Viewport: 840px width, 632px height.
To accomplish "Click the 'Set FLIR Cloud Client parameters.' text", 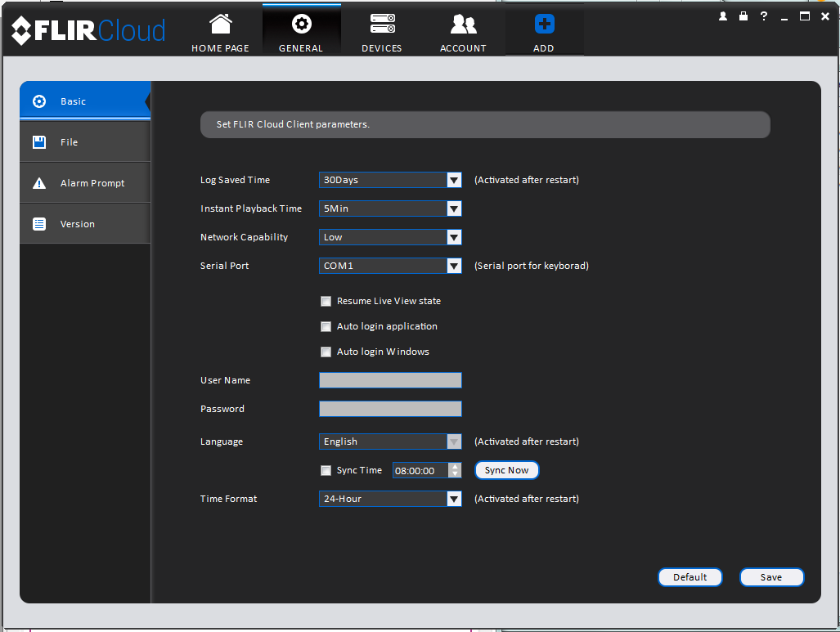I will 293,124.
